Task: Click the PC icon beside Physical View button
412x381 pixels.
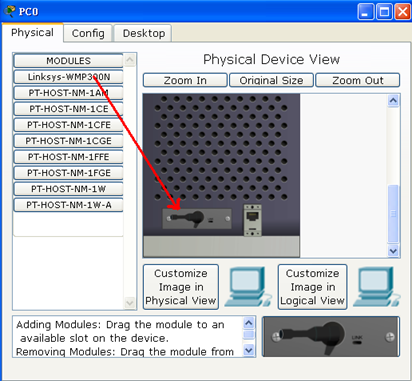Action: pyautogui.click(x=248, y=287)
